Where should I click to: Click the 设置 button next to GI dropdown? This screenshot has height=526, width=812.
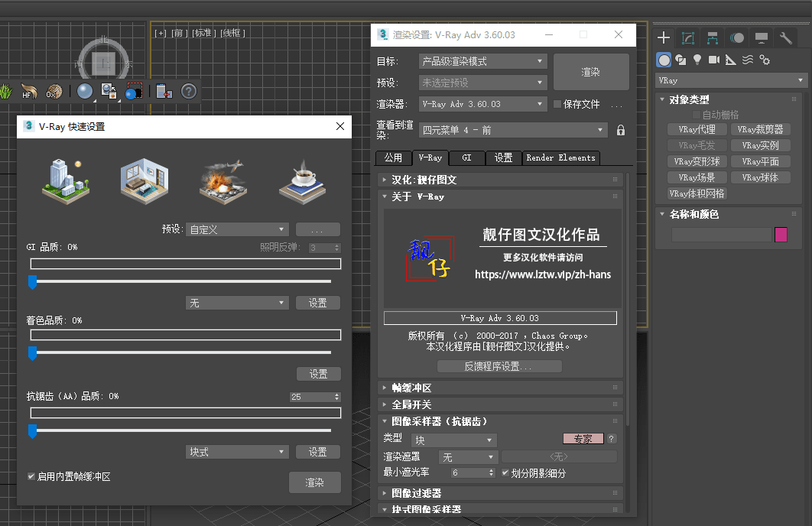pyautogui.click(x=318, y=303)
